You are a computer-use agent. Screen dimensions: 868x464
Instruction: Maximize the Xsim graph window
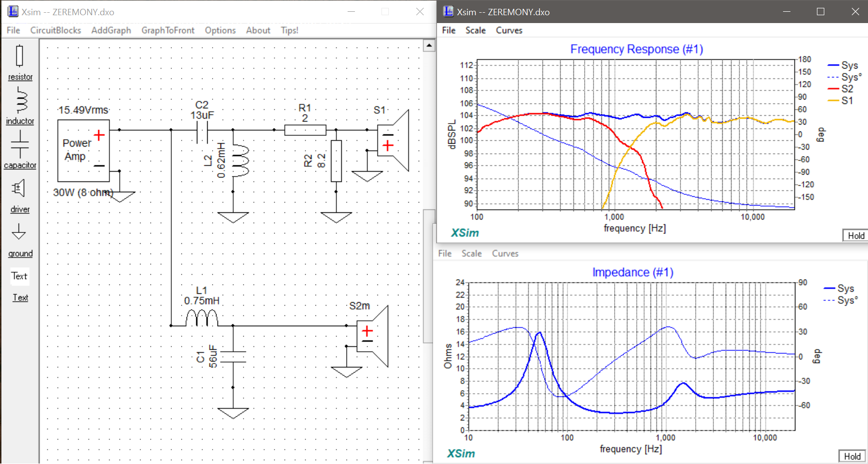coord(820,11)
